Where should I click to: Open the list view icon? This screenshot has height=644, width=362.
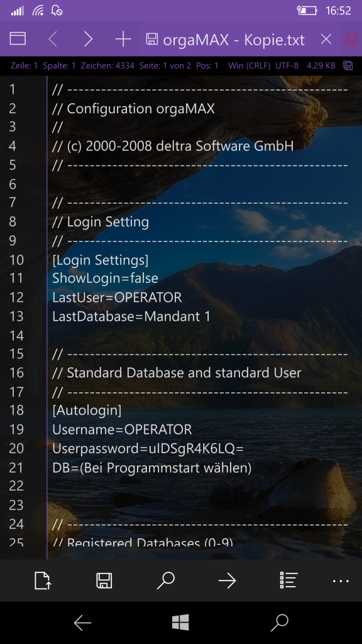tap(288, 580)
